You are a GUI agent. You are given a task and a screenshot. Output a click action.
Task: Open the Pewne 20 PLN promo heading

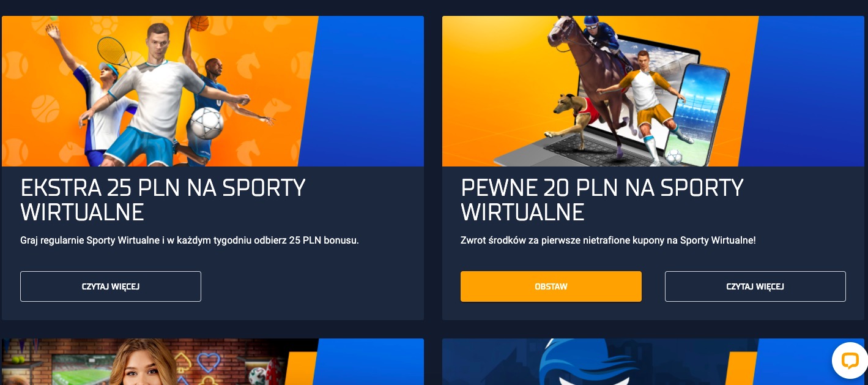point(602,200)
